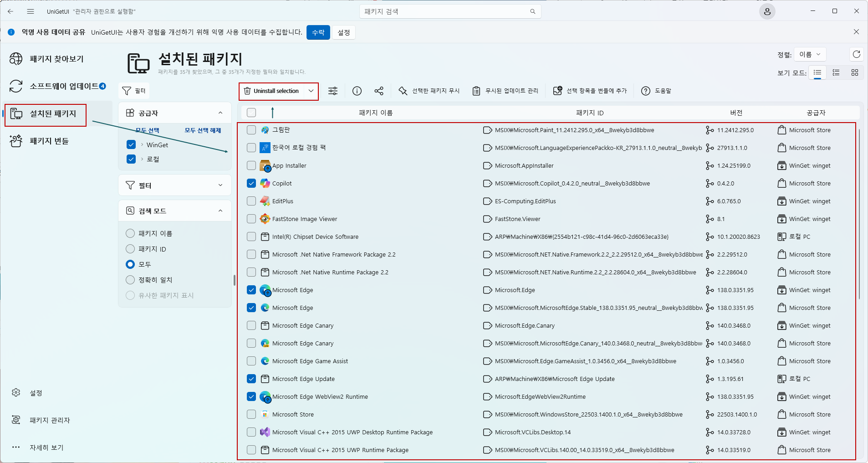This screenshot has width=868, height=463.
Task: Open 패키지 번들 page
Action: tap(58, 141)
